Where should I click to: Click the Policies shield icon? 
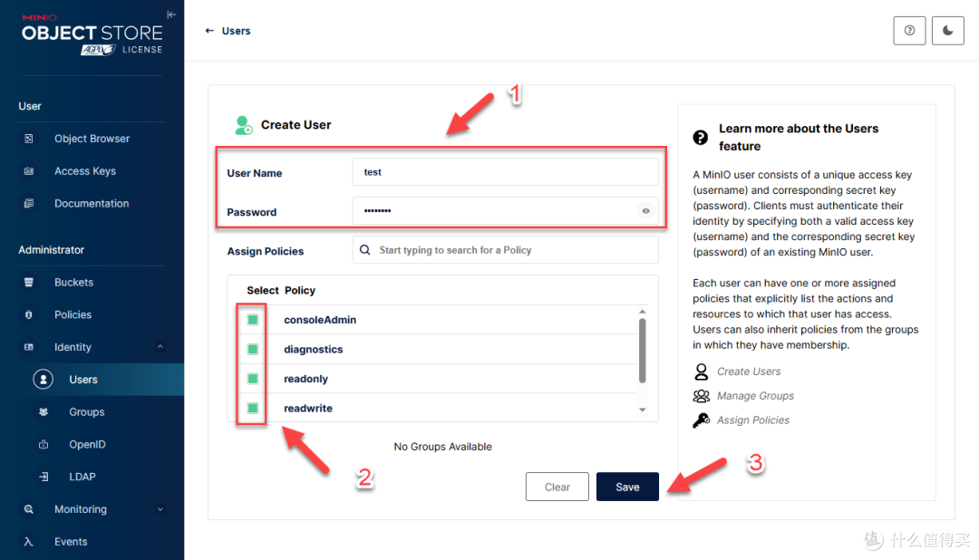pos(29,314)
